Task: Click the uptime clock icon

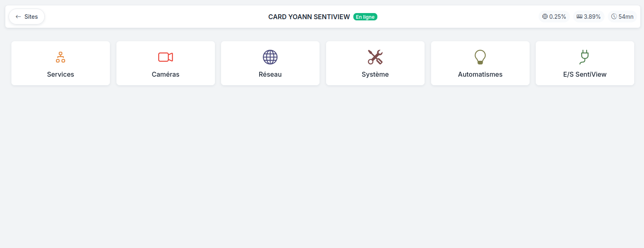Action: coord(614,16)
